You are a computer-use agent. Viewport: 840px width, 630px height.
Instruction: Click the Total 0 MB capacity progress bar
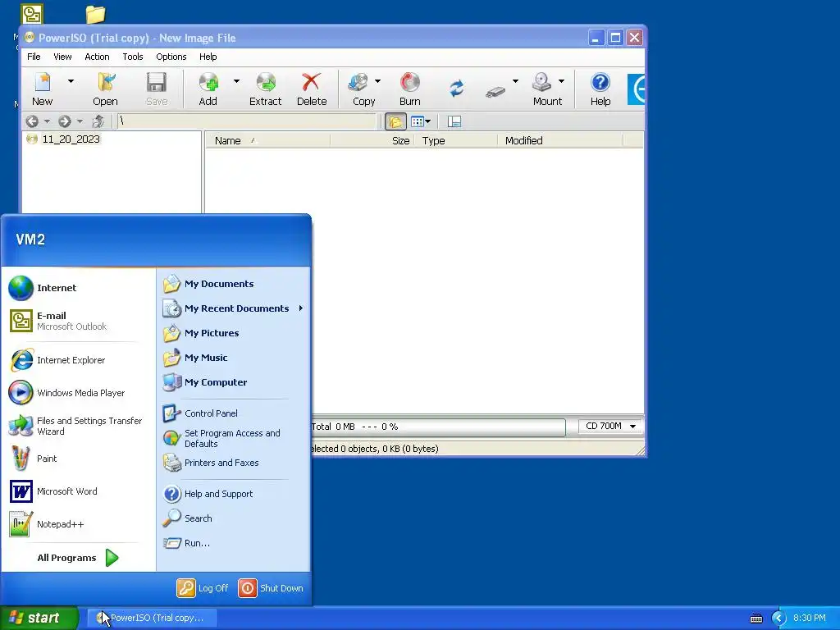click(438, 427)
